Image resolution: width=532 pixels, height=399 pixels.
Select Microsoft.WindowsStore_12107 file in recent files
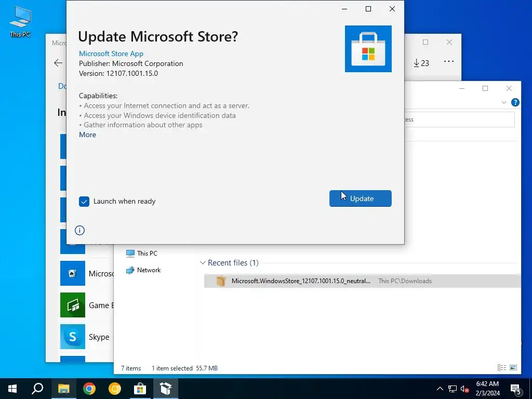[x=362, y=281]
